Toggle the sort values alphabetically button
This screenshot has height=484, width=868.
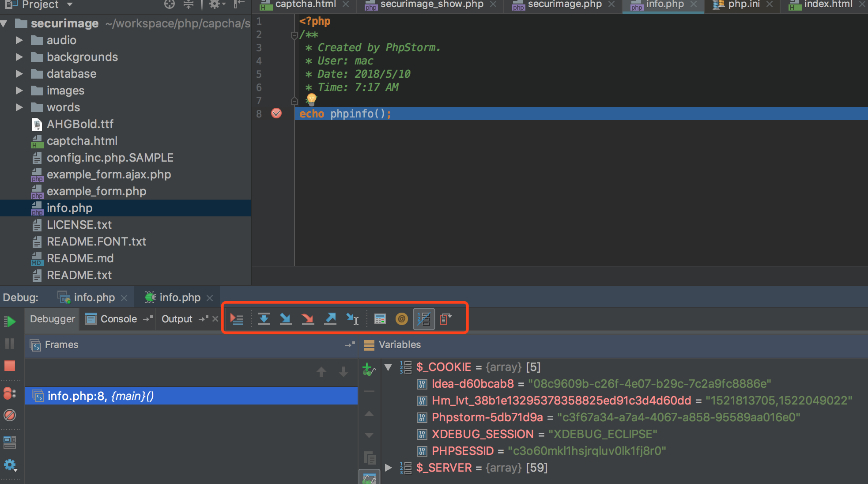click(x=424, y=318)
